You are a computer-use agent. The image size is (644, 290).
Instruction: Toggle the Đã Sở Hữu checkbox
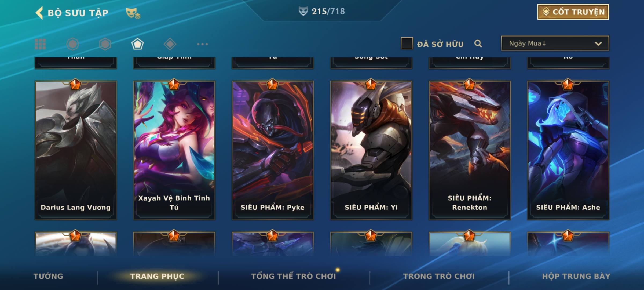(x=407, y=43)
